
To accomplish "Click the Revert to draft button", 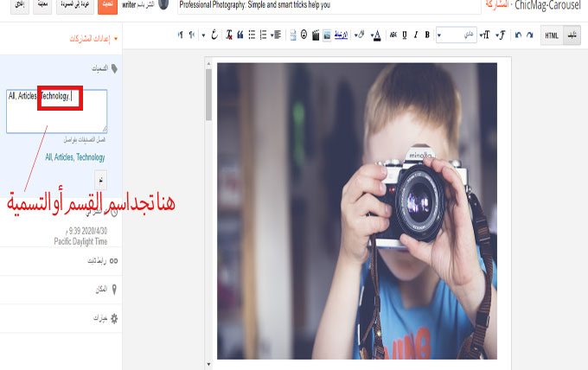I will point(75,5).
